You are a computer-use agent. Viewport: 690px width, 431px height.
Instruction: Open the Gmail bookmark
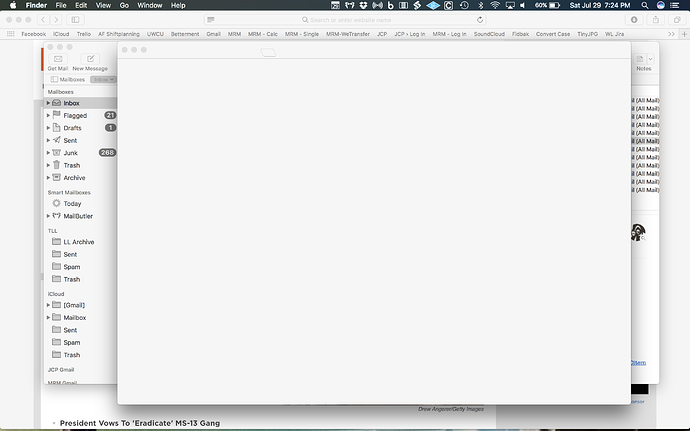pyautogui.click(x=213, y=34)
